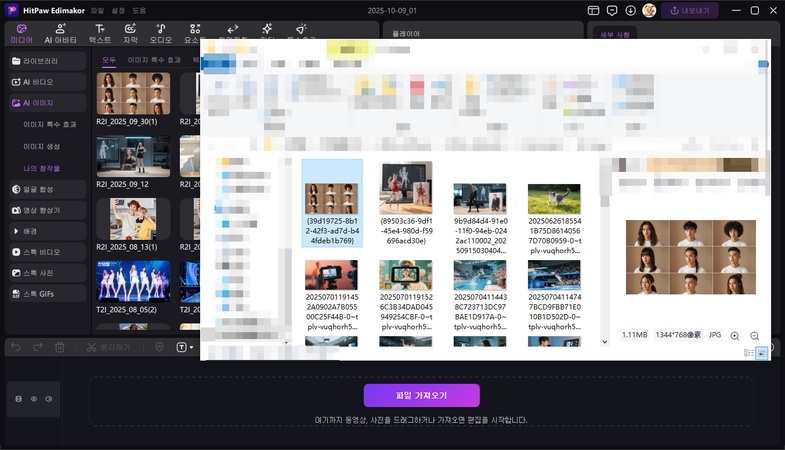785x450 pixels.
Task: Open the feedback message icon
Action: click(x=613, y=10)
